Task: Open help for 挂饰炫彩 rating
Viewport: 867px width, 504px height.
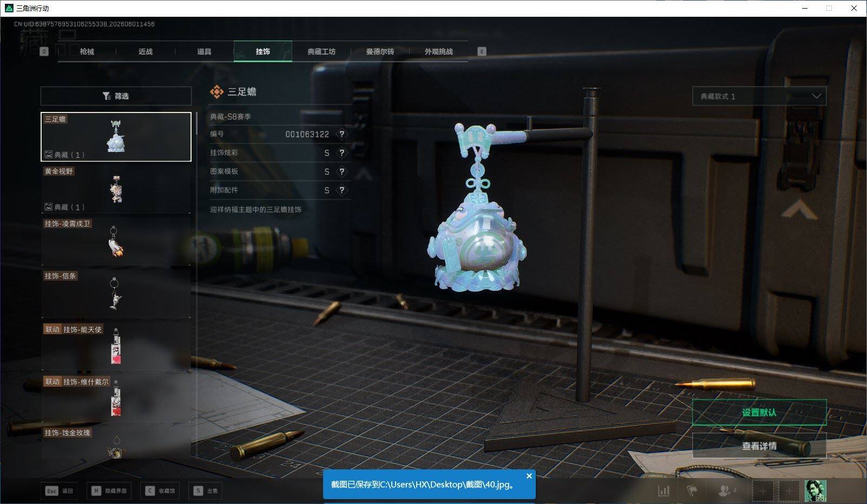Action: click(x=341, y=153)
